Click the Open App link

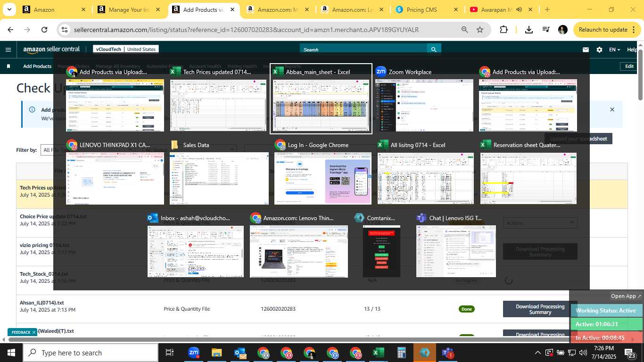[x=626, y=296]
